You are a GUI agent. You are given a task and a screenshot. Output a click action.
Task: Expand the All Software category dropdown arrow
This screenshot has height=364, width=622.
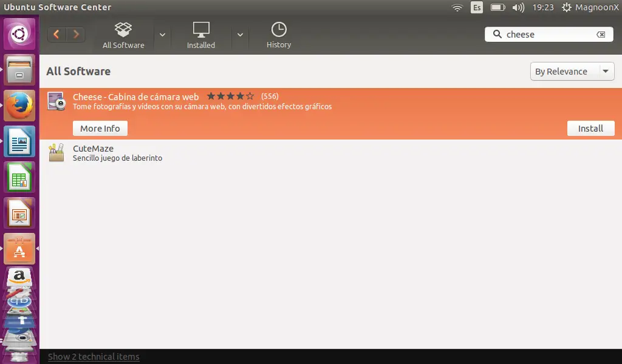162,35
